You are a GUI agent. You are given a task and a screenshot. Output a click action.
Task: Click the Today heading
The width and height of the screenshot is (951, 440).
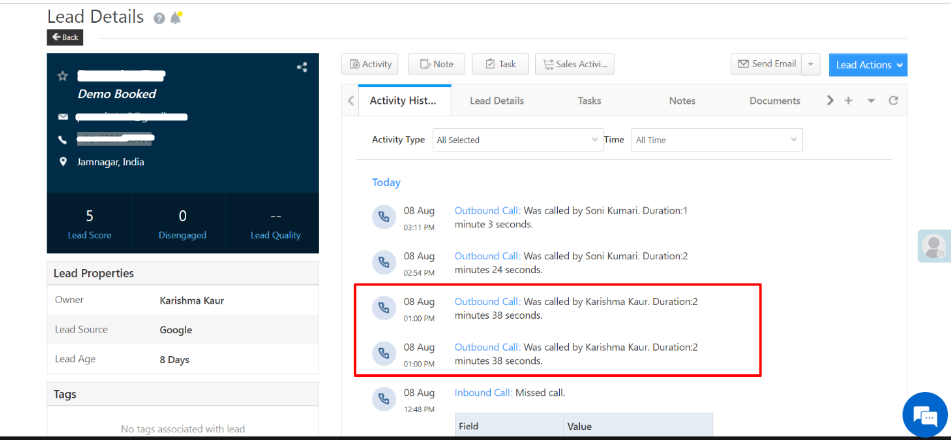(386, 182)
